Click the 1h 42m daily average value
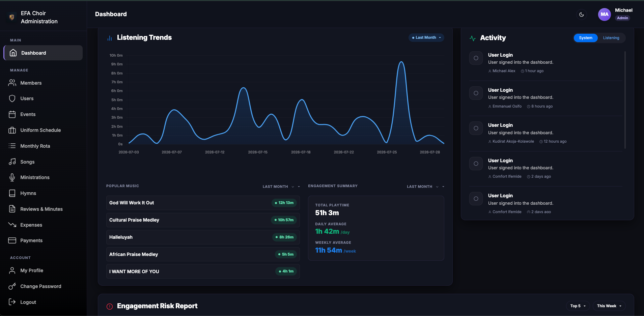Screen dimensions: 644x316 tap(327, 231)
